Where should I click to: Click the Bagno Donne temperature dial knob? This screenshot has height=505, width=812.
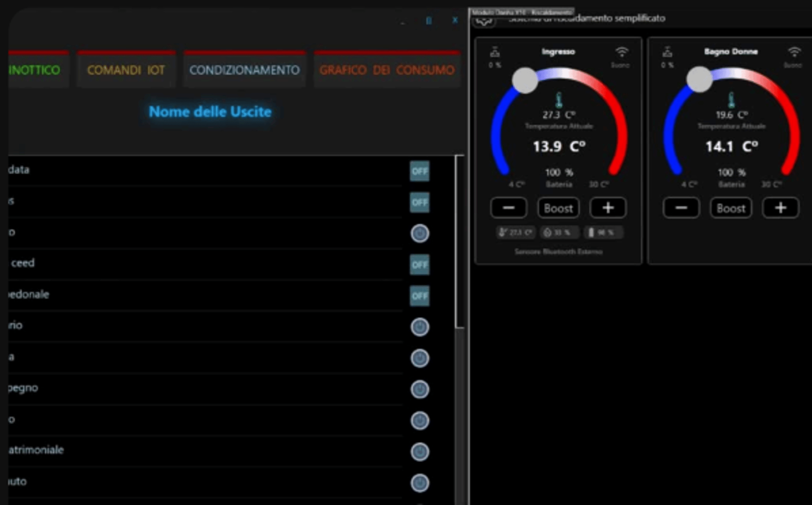tap(699, 79)
